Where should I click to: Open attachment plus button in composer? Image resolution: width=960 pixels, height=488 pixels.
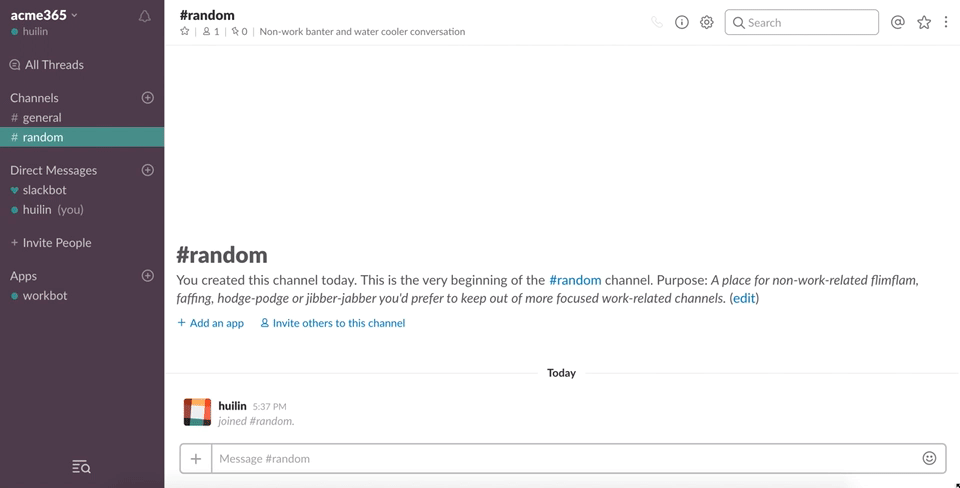[196, 458]
